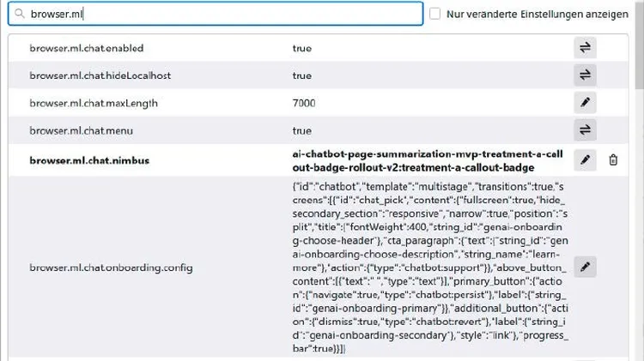
Task: Enable 'Nur veränderte Einstellungen anzeigen' checkbox
Action: click(x=436, y=14)
